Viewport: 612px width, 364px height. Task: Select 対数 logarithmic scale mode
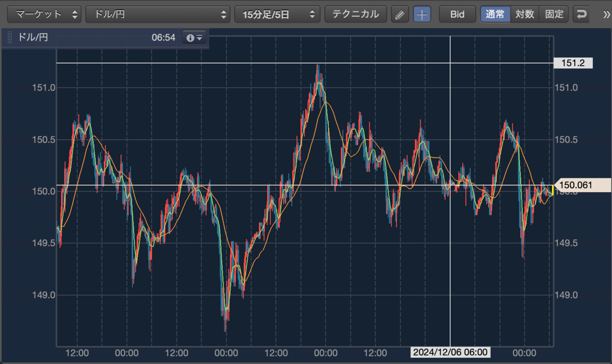[x=525, y=14]
